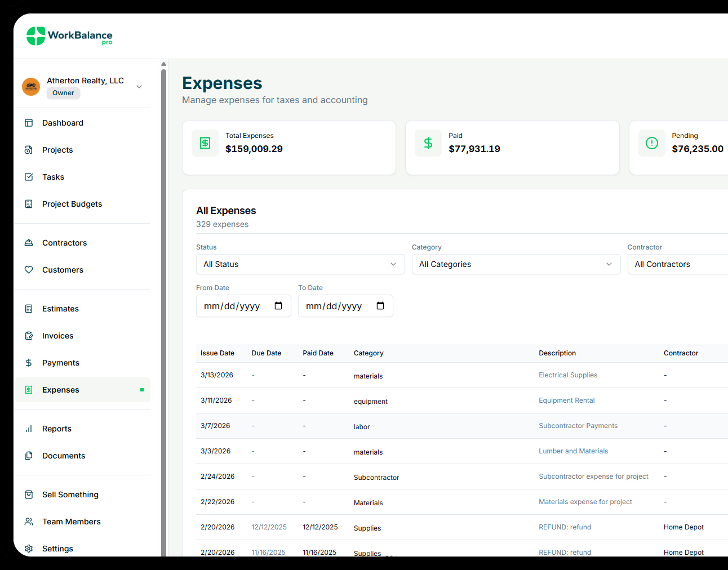Go to Invoices in the sidebar

(57, 336)
